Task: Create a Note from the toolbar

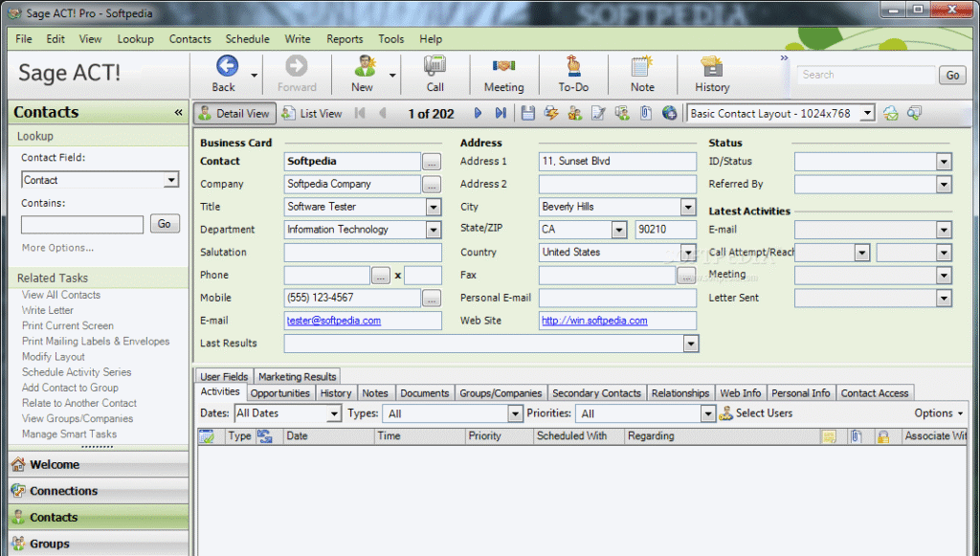Action: pos(642,66)
